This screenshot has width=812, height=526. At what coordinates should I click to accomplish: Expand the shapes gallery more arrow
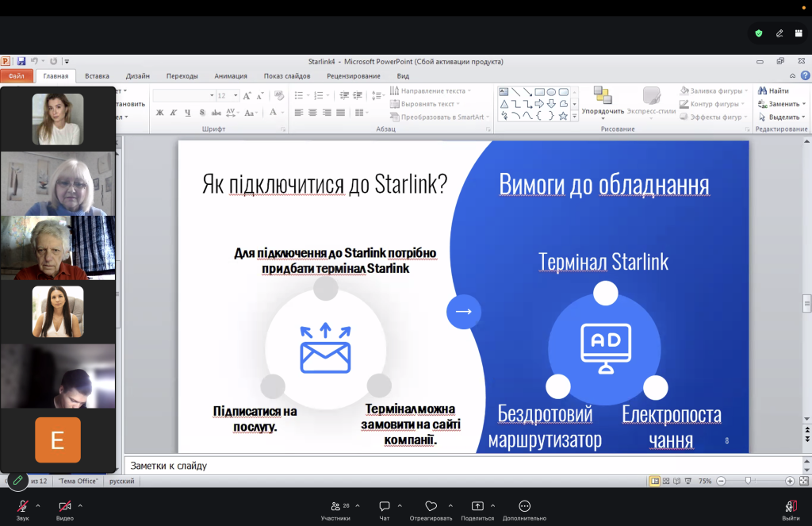tap(574, 117)
